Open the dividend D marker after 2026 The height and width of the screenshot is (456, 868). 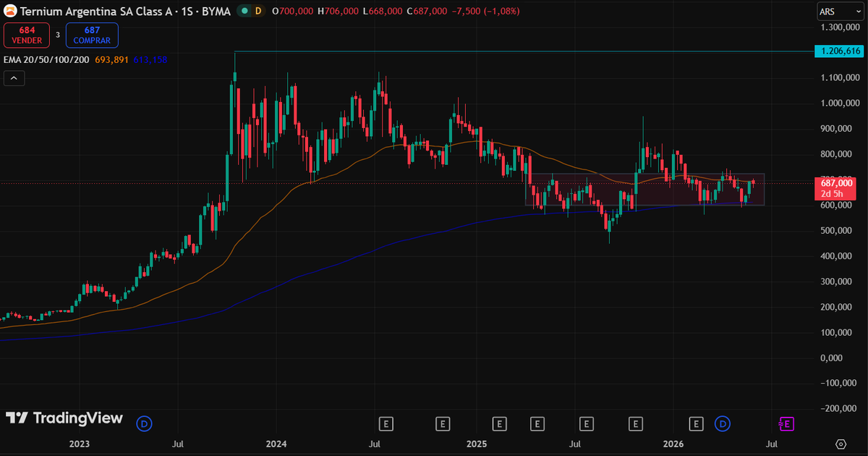click(x=722, y=423)
